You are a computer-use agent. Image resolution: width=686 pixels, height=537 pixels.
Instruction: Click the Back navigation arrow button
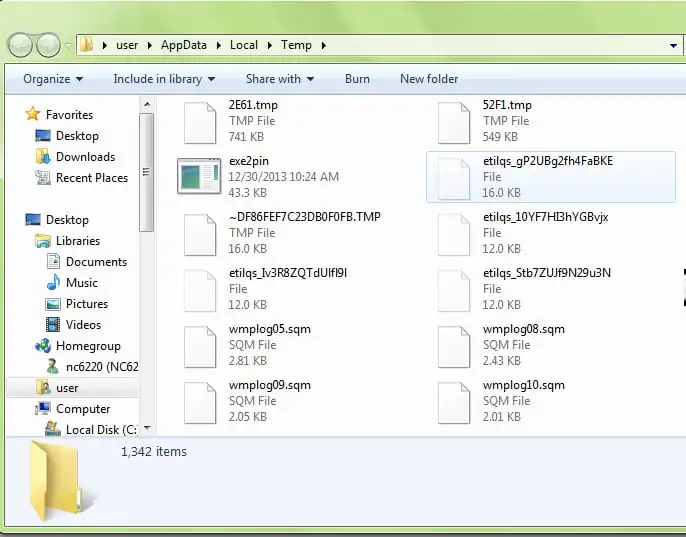(x=20, y=45)
